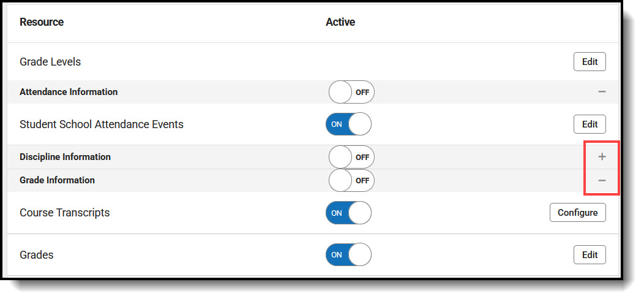Enable the Discipline Information toggle
Image resolution: width=644 pixels, height=301 pixels.
coord(351,157)
